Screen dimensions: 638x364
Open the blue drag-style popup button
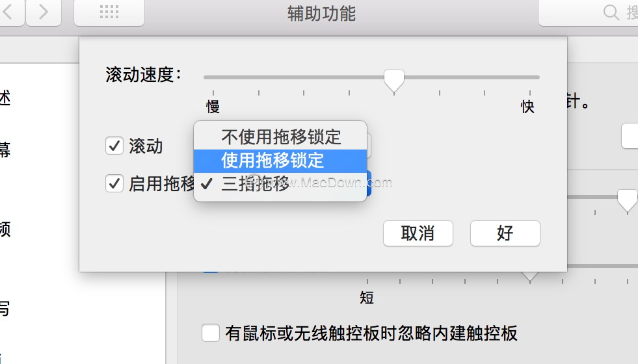[369, 183]
